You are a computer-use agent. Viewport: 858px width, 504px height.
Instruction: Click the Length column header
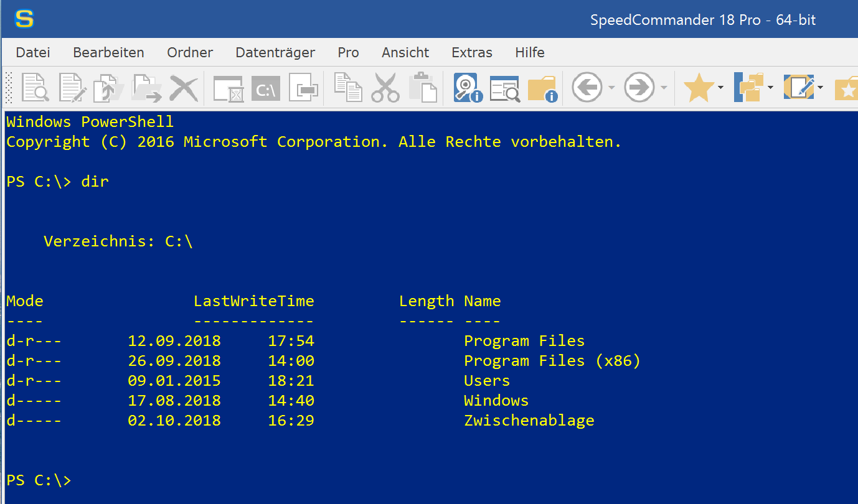[427, 301]
